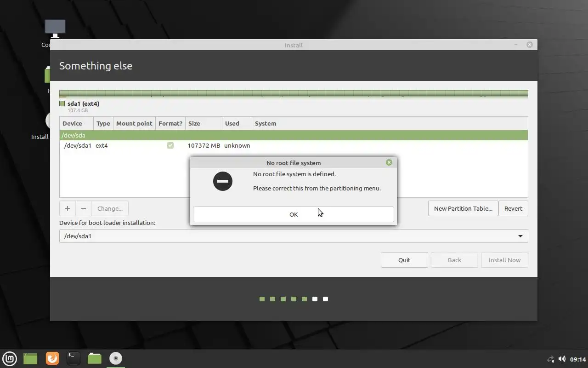Click the Format? column header
Image resolution: width=588 pixels, height=368 pixels.
pos(170,123)
